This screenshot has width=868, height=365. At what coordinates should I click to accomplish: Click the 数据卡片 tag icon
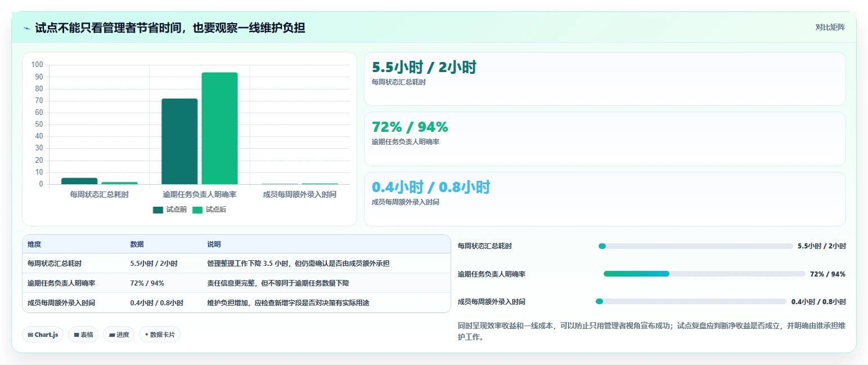pyautogui.click(x=147, y=335)
